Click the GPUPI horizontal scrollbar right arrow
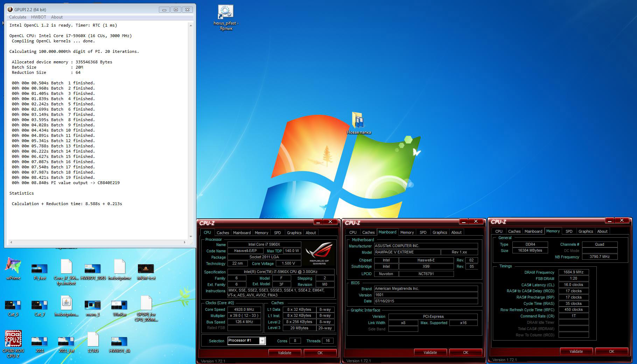 coord(184,242)
